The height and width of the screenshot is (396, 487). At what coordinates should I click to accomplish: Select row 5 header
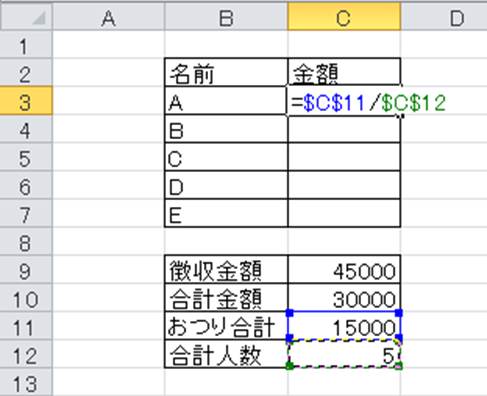26,157
